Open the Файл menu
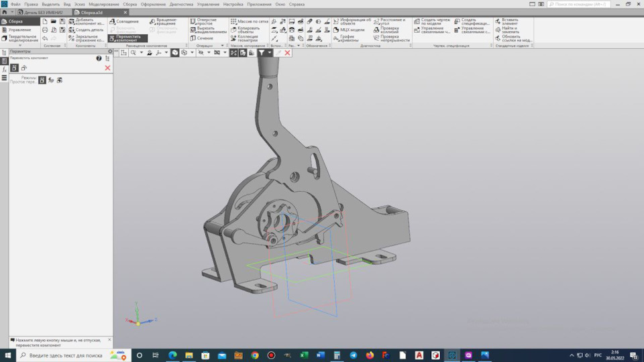644x362 pixels. click(x=15, y=4)
